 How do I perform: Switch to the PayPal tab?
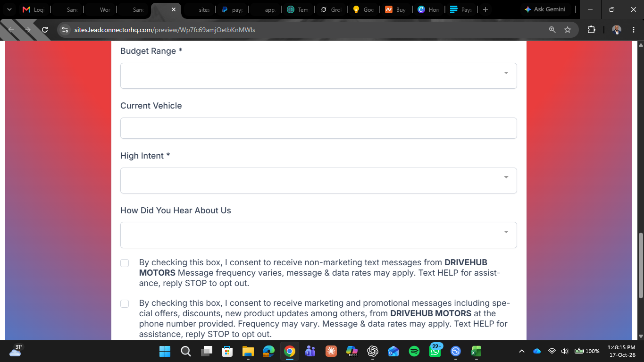click(x=232, y=9)
